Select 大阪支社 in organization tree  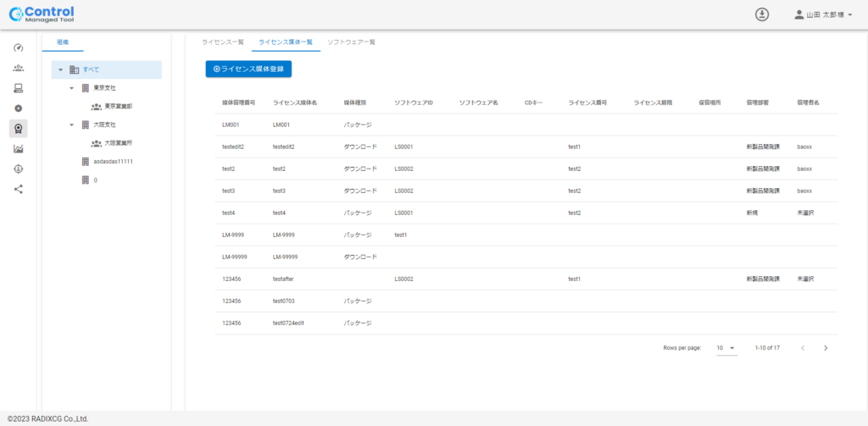point(106,124)
